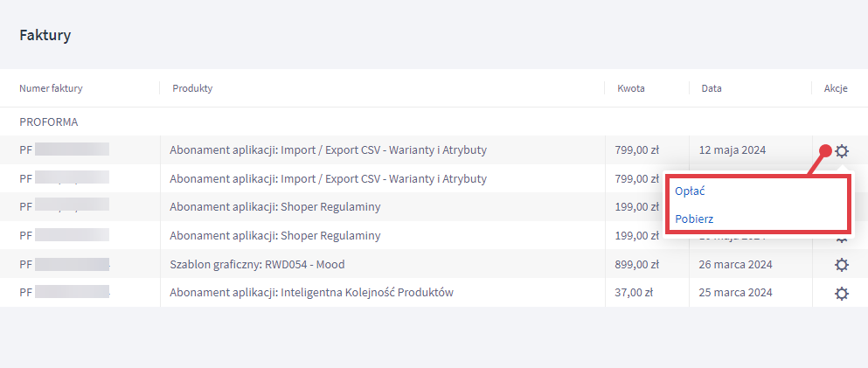Screen dimensions: 868x368
Task: Select Szablon graficzny: RWD054 - Mood product
Action: (257, 265)
